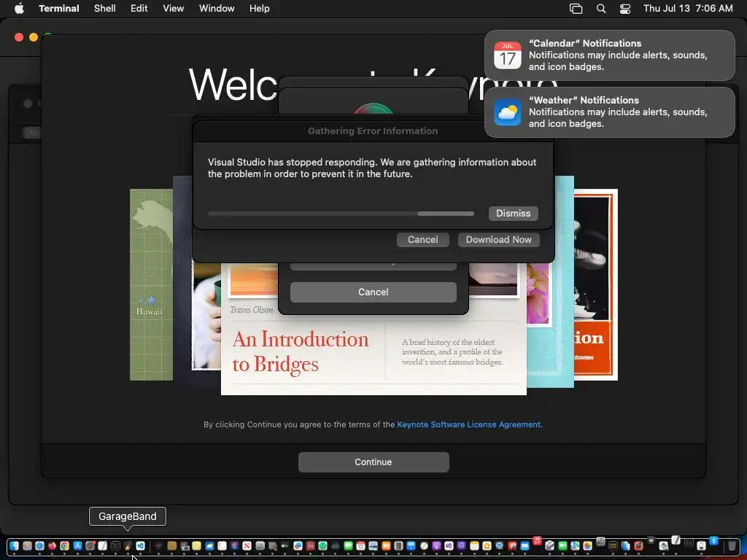The width and height of the screenshot is (747, 560).
Task: Open Spotlight search in the menu bar
Action: tap(601, 9)
